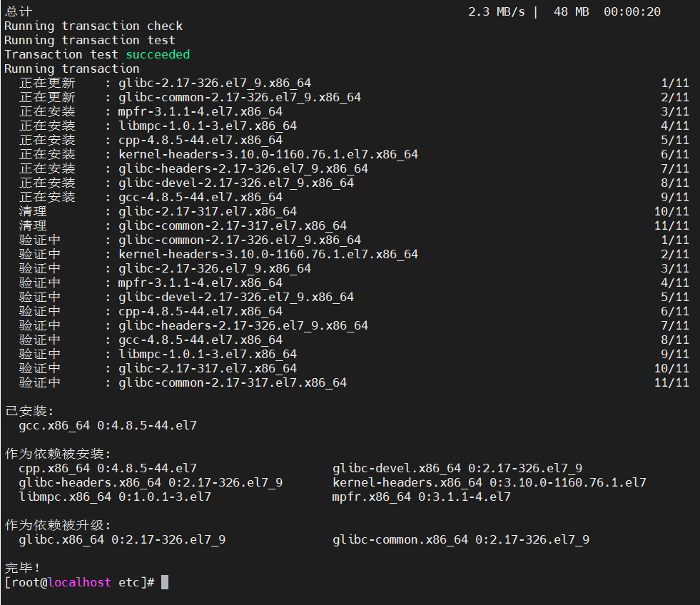The height and width of the screenshot is (605, 700).
Task: Click the '已安装:' heading
Action: click(29, 411)
